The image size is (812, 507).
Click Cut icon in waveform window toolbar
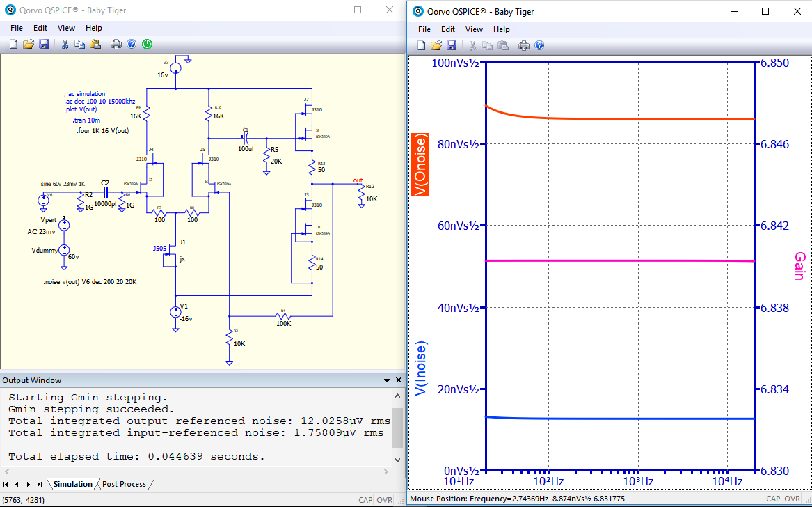(x=473, y=46)
